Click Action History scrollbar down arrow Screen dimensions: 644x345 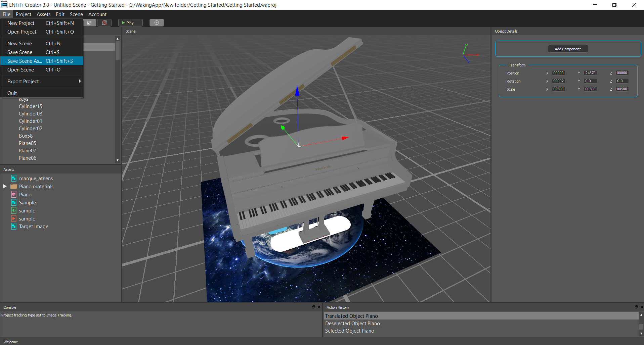click(x=641, y=333)
